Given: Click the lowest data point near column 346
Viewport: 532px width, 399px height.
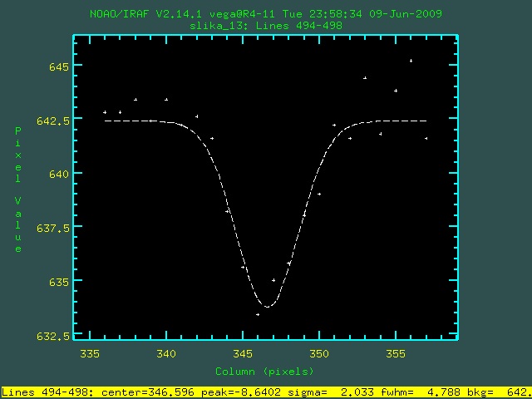Looking at the screenshot, I should coord(258,314).
